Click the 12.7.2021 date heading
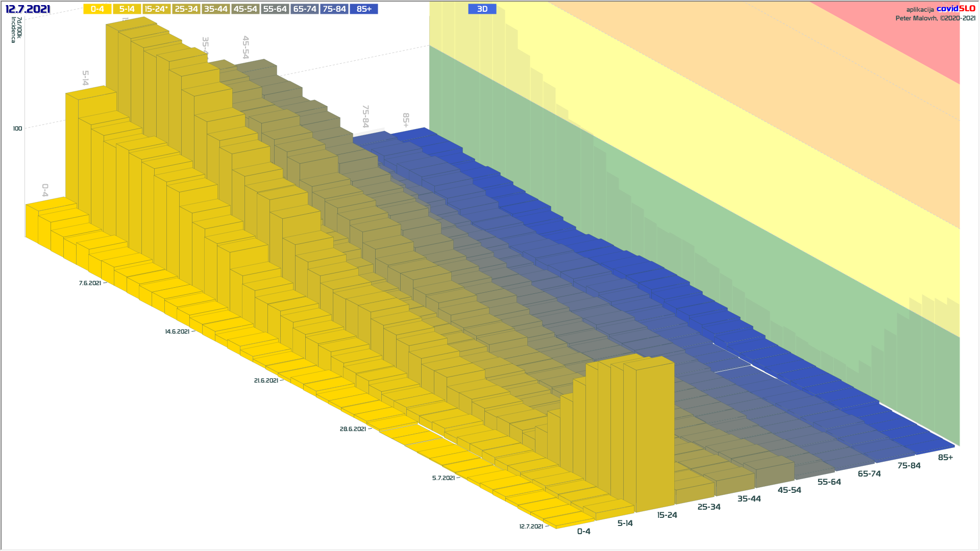Viewport: 980px width, 551px height. (x=28, y=9)
